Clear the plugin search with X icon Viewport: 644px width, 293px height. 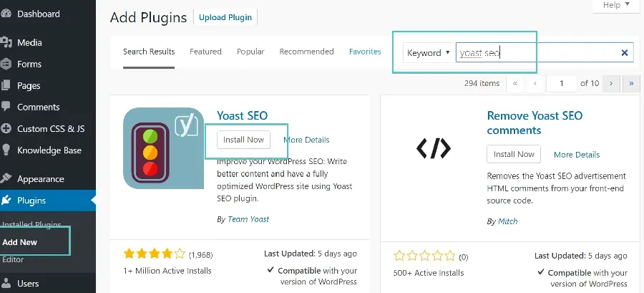(625, 52)
